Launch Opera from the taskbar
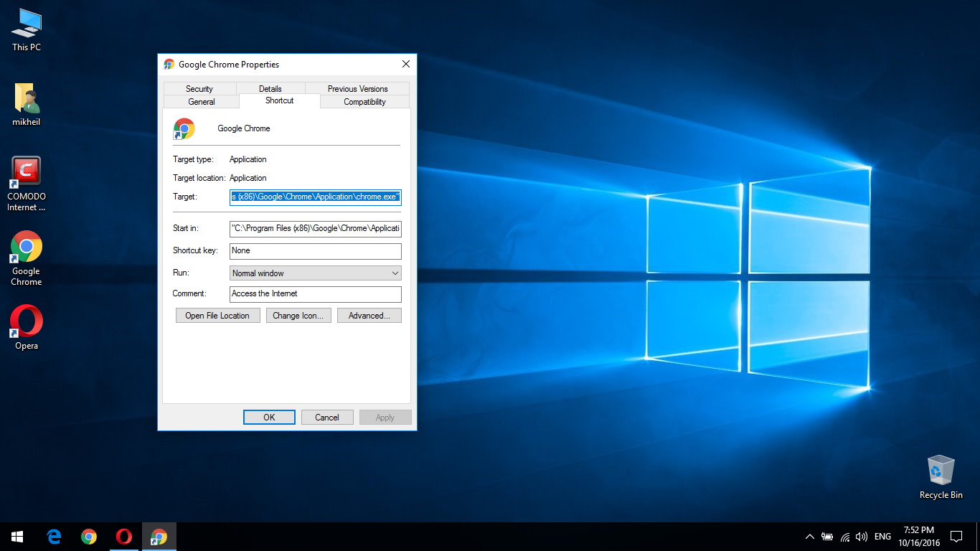This screenshot has height=551, width=980. tap(124, 537)
